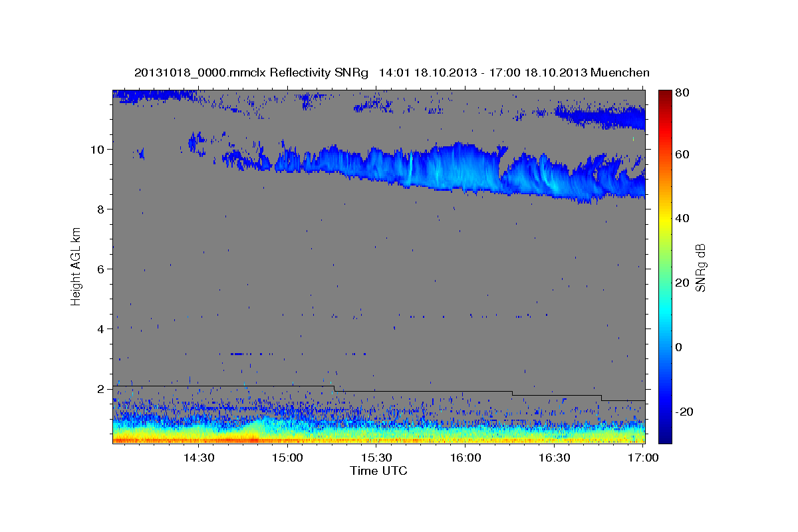The image size is (798, 532).
Task: Click the height axis label 10
Action: pyautogui.click(x=98, y=150)
